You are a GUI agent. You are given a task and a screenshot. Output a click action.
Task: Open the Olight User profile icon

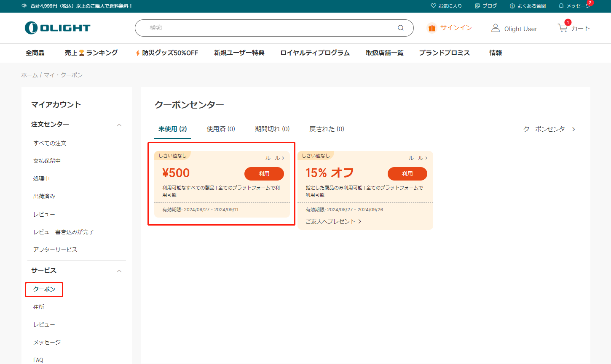click(496, 28)
